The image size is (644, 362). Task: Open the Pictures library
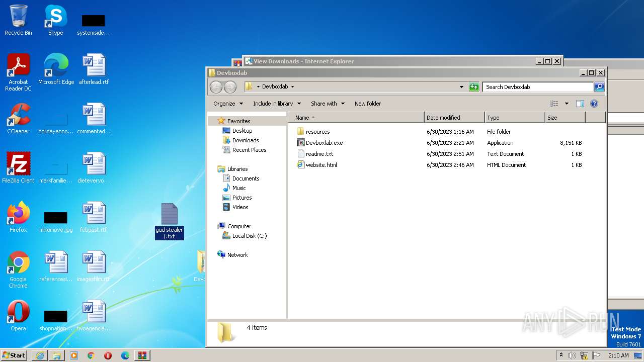click(x=242, y=198)
